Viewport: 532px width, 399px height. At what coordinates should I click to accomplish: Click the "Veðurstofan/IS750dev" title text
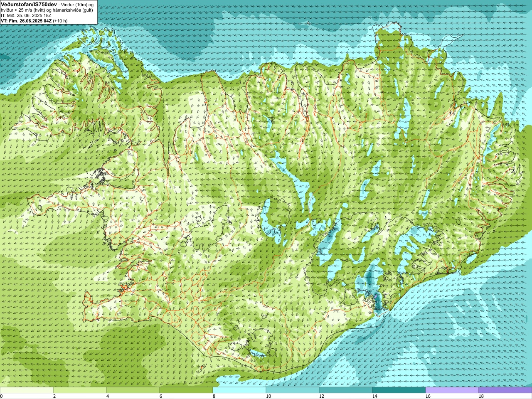29,4
